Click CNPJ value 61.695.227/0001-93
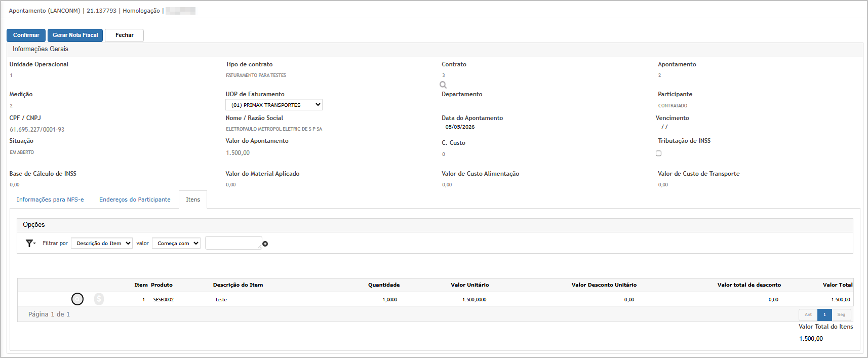Viewport: 868px width, 358px height. click(37, 130)
